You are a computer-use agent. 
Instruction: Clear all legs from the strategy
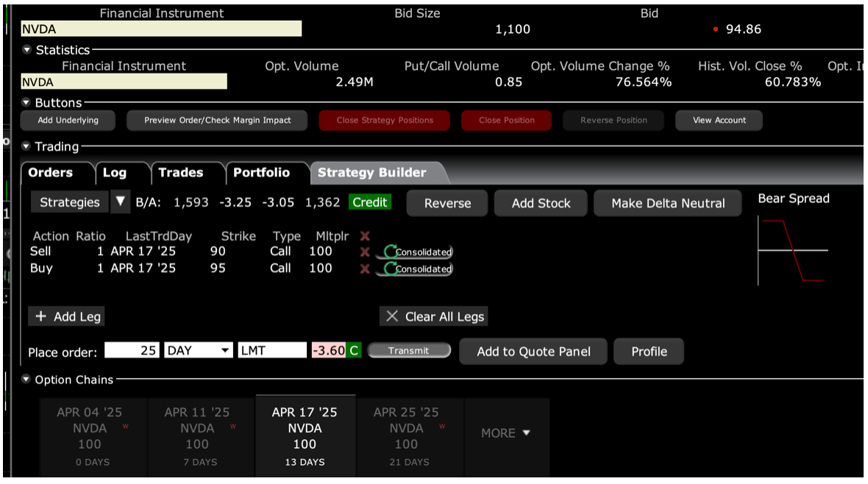[x=434, y=316]
